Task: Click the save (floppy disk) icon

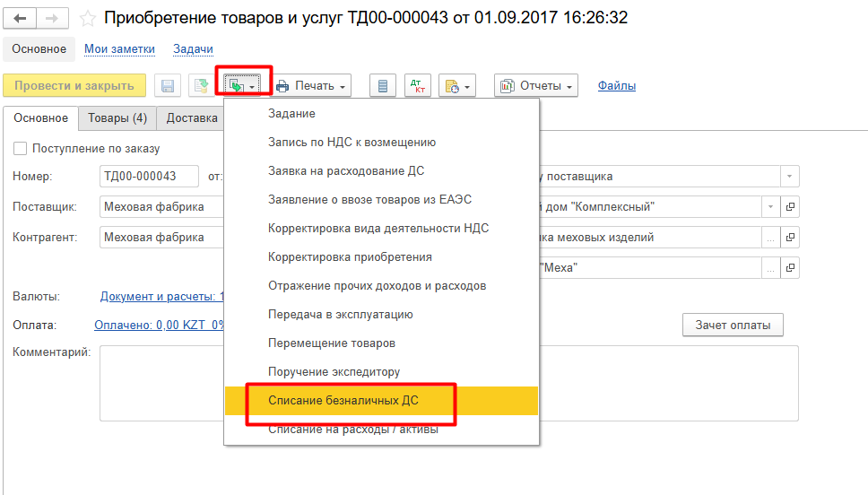Action: click(167, 86)
